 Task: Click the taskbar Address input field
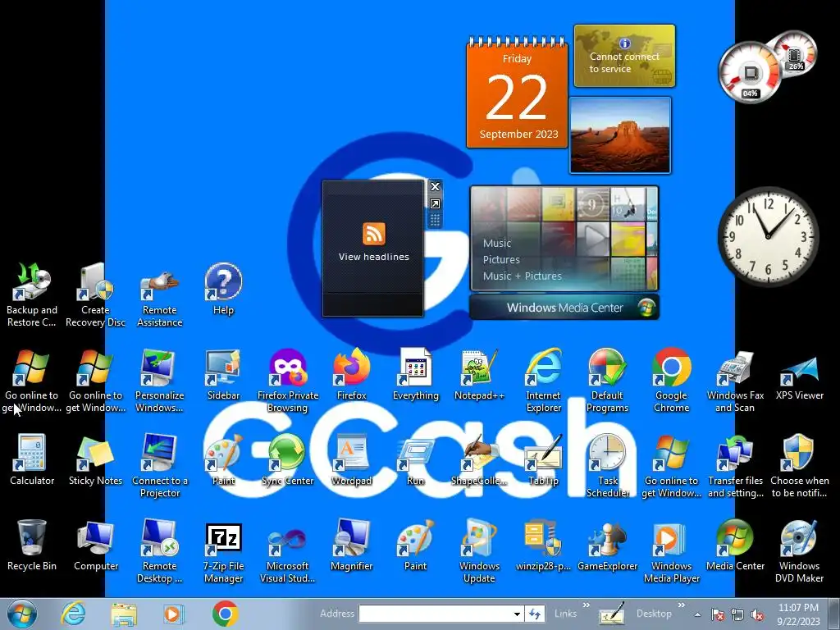point(435,614)
